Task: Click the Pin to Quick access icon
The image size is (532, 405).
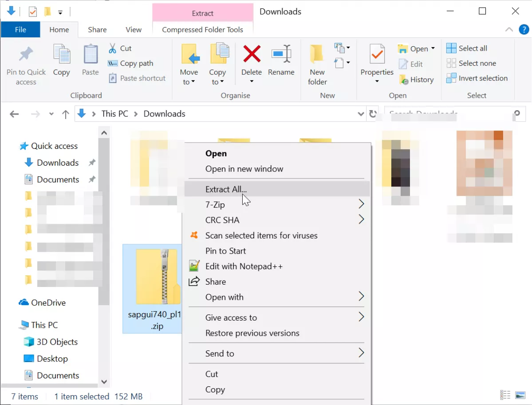Action: click(x=26, y=54)
